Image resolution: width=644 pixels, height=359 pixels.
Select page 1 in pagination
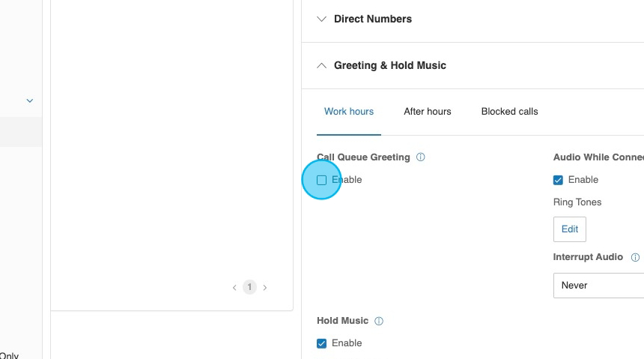tap(249, 287)
